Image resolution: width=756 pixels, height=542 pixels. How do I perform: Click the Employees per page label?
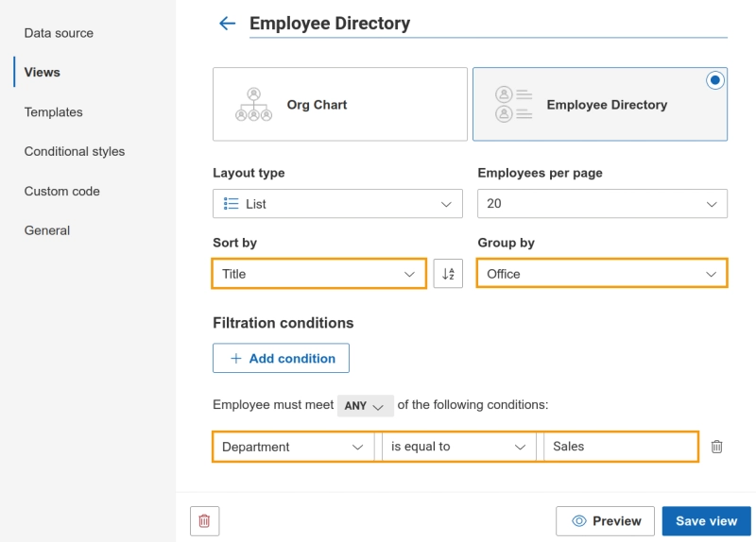click(x=540, y=173)
